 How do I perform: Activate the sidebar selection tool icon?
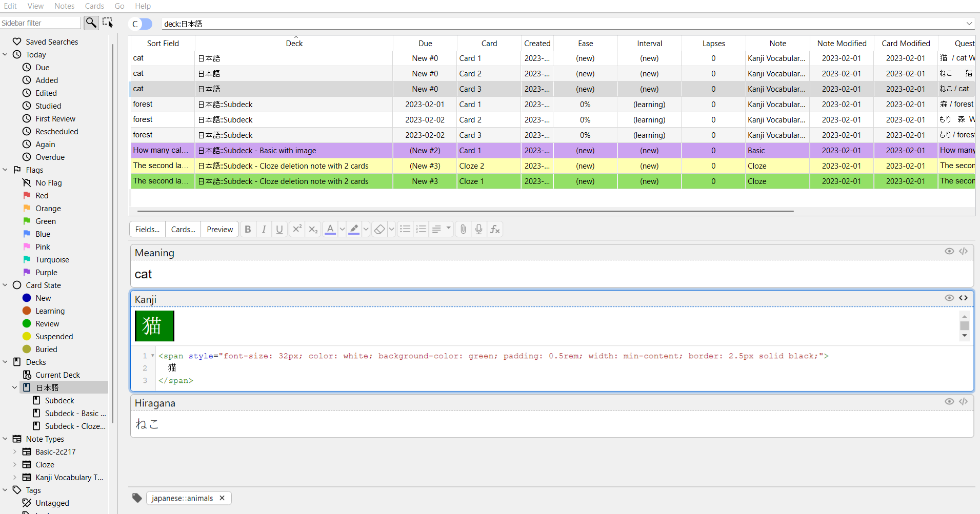click(x=107, y=23)
